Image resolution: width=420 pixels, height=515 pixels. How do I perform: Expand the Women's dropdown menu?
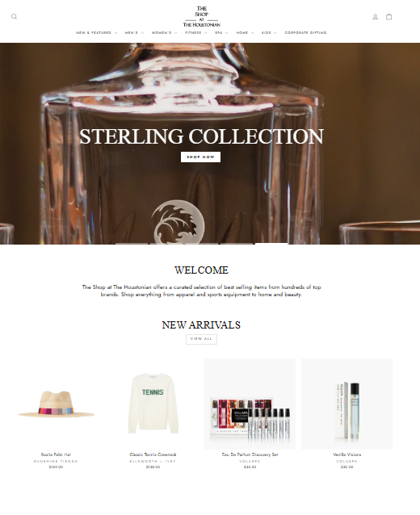164,33
